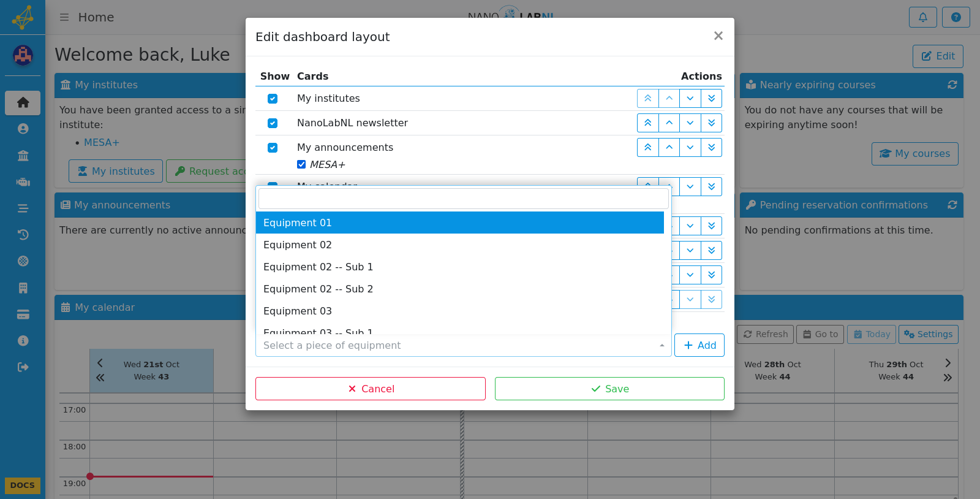Image resolution: width=980 pixels, height=499 pixels.
Task: Choose Equipment 03 option
Action: [x=460, y=311]
